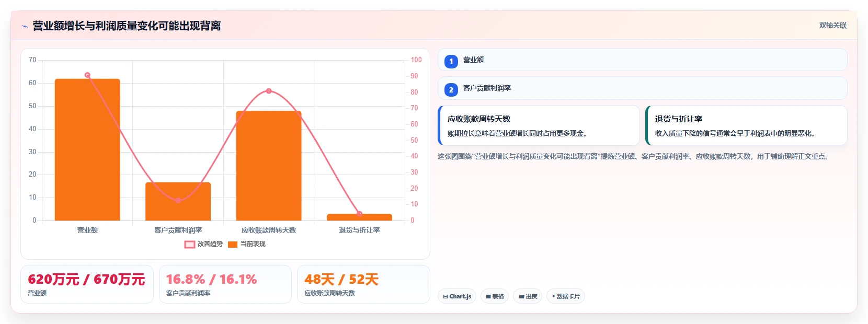868x324 pixels.
Task: Click the chart title 营业额增长与利润质量变化可能出现背离
Action: pyautogui.click(x=127, y=26)
